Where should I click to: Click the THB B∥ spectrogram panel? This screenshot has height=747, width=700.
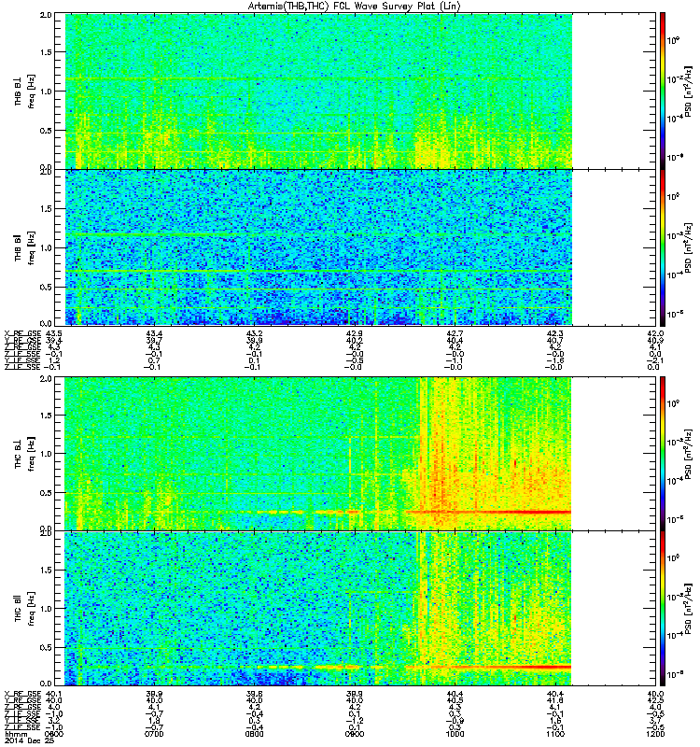pos(318,247)
